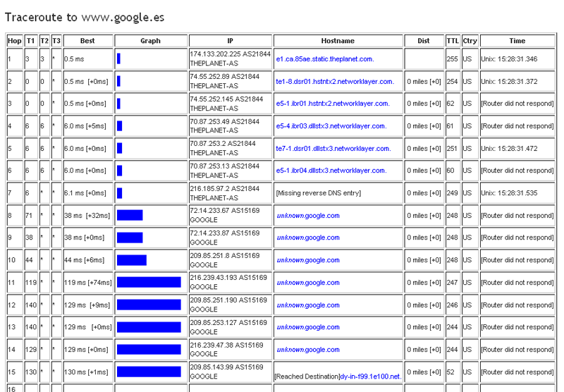Click the Missing reverse DNS entry text

[319, 193]
